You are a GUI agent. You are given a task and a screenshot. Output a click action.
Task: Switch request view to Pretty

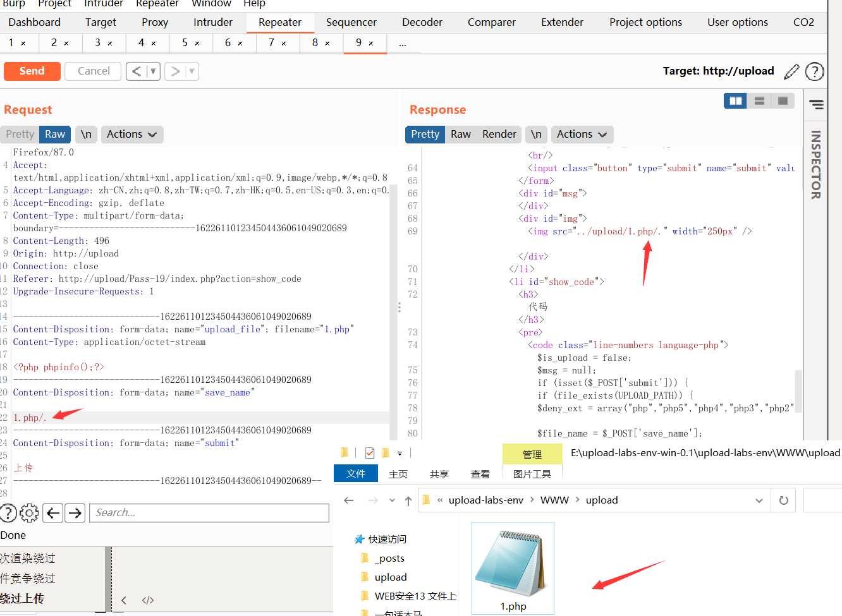click(20, 134)
